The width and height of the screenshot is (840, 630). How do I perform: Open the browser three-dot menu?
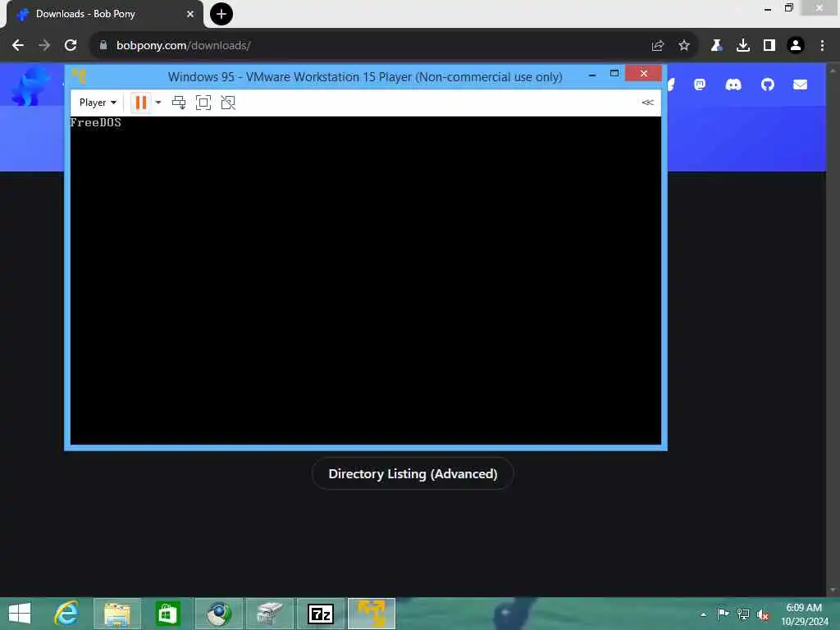coord(822,46)
